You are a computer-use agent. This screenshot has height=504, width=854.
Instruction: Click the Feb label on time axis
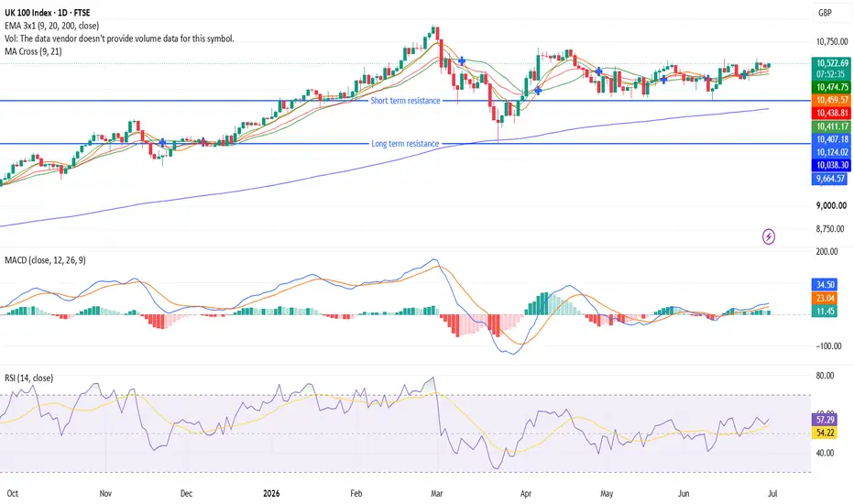pyautogui.click(x=356, y=494)
